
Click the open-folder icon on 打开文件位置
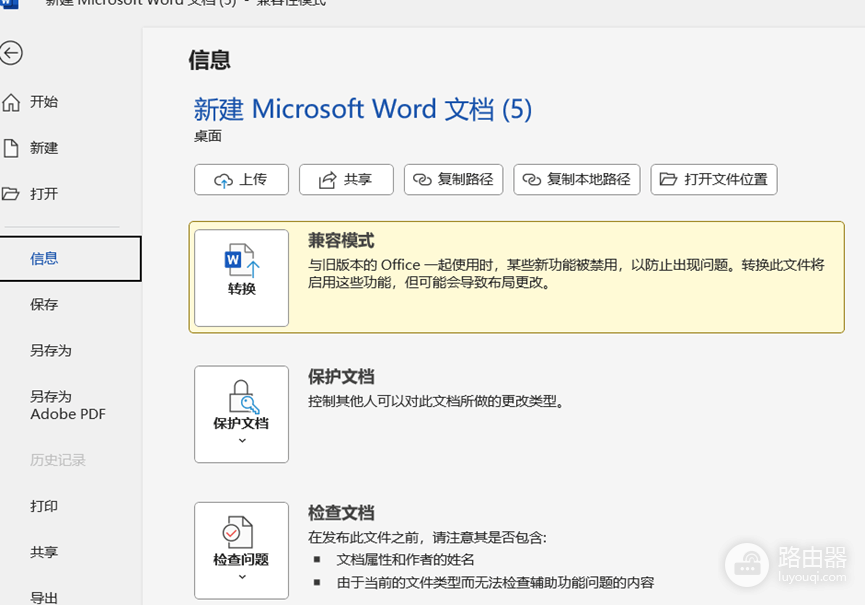[x=668, y=179]
